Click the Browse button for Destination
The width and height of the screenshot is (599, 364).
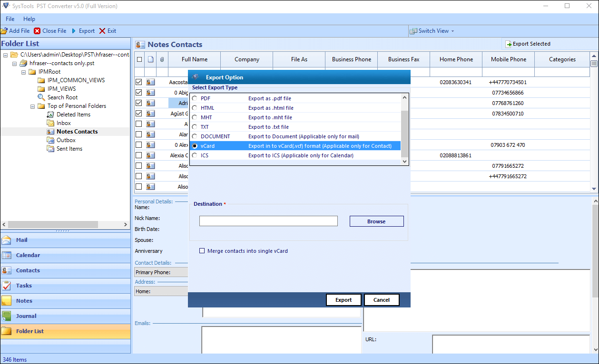click(376, 221)
